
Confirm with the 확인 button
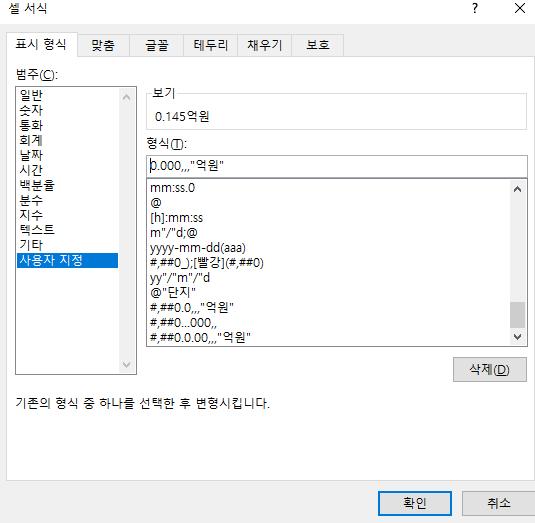415,503
